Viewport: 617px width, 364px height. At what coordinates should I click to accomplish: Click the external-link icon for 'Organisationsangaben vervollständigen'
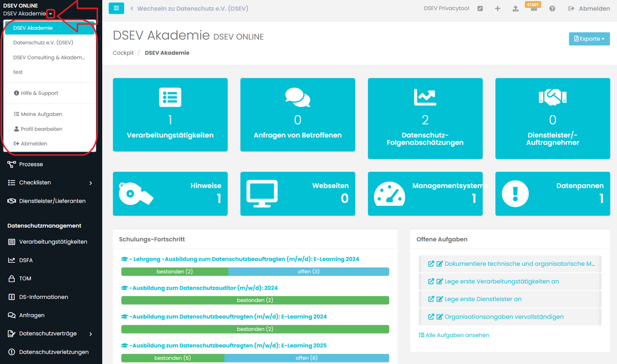click(431, 317)
